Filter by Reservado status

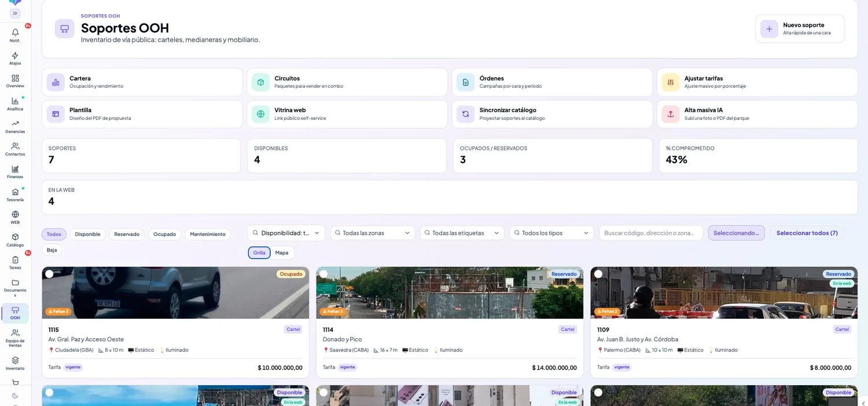(x=127, y=234)
